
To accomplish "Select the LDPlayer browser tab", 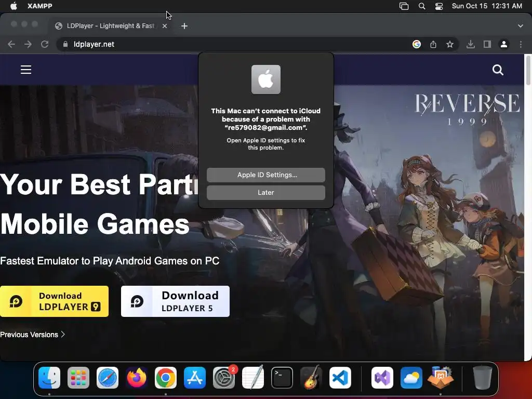I will pyautogui.click(x=110, y=26).
